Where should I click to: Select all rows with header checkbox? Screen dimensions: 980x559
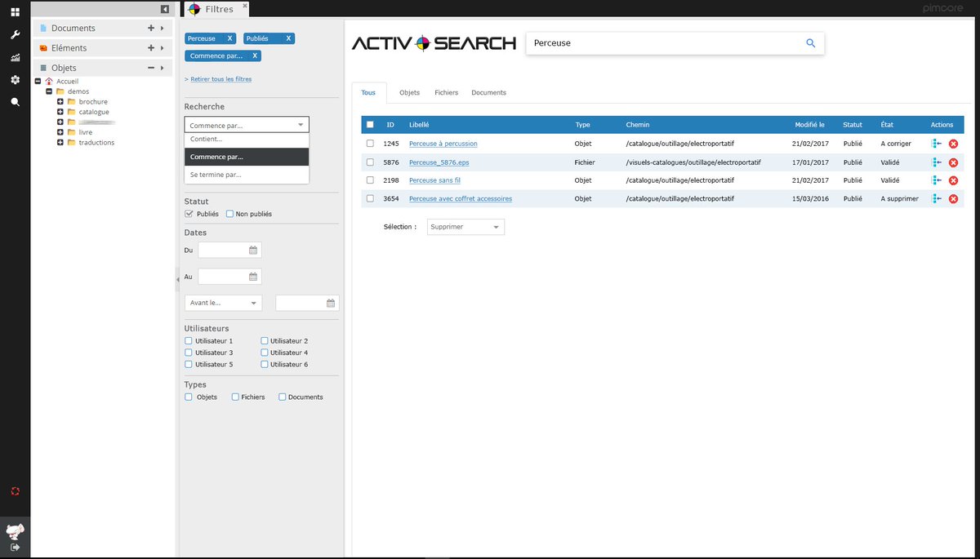pyautogui.click(x=370, y=125)
